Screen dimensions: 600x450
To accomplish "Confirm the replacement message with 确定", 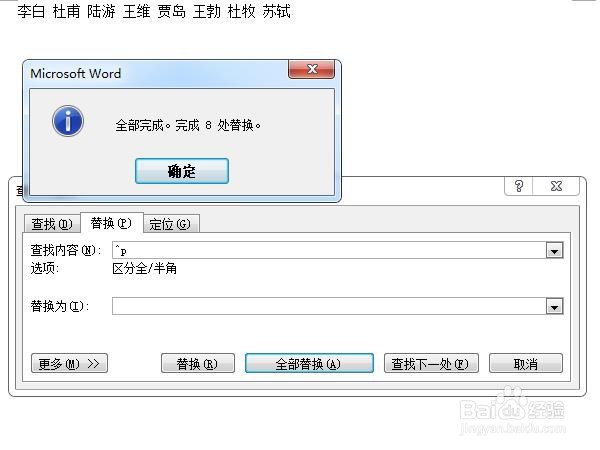I will 182,171.
